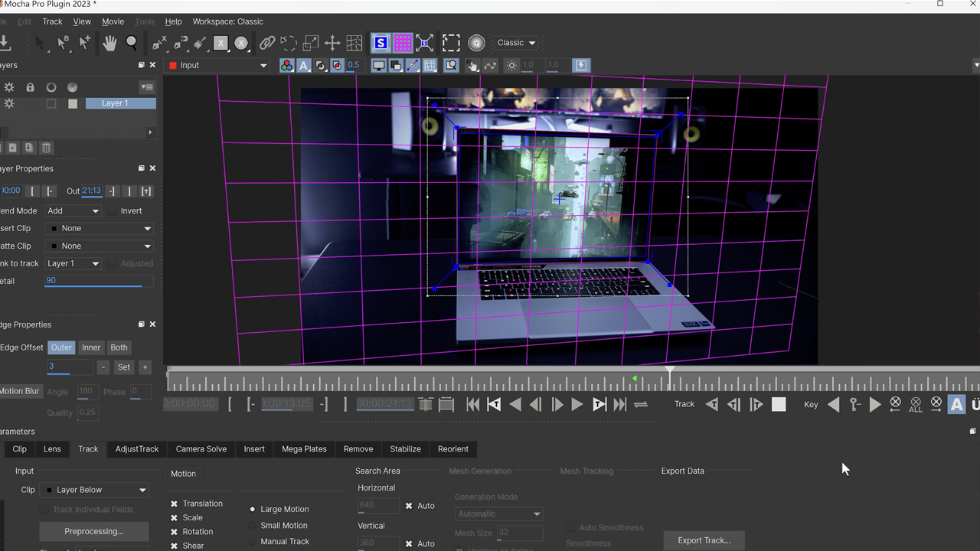Click the timeline playhead marker

coord(670,370)
